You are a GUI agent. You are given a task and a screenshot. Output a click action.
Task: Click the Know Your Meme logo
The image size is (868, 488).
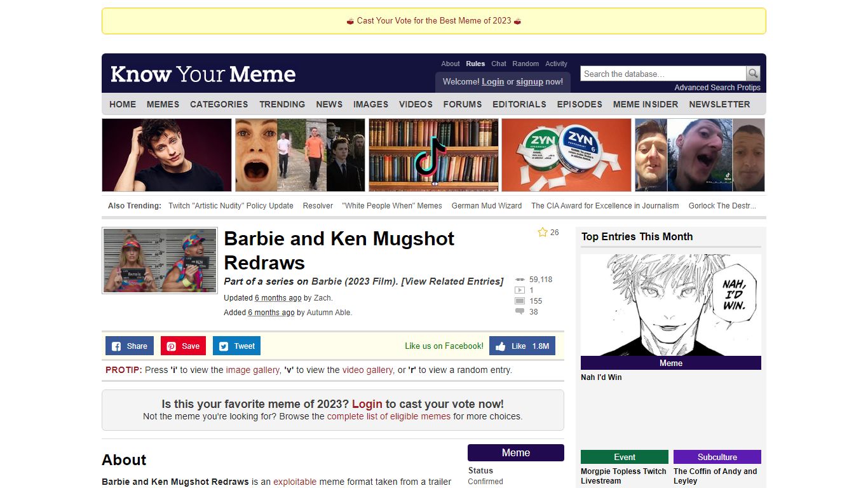[203, 74]
